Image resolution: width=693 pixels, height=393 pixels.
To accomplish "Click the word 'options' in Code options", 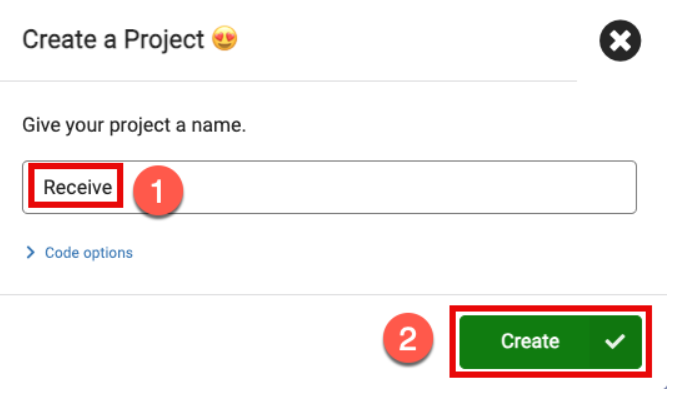I will point(108,253).
